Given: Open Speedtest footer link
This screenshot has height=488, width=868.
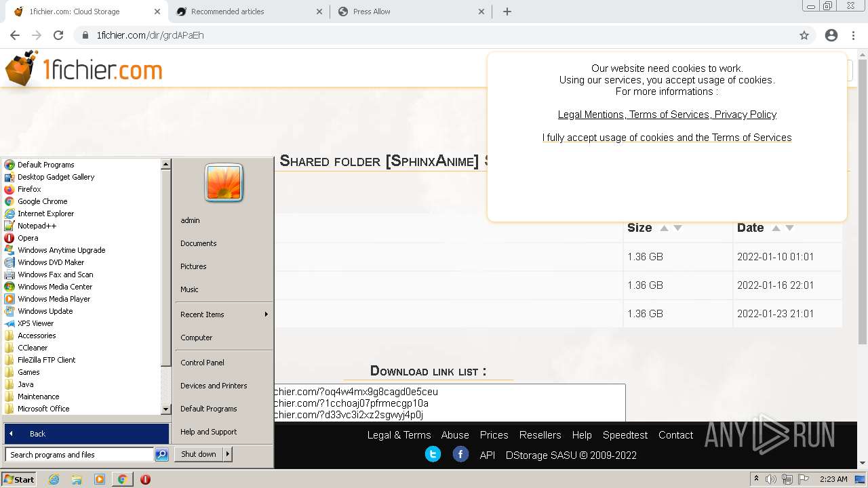Looking at the screenshot, I should [625, 435].
